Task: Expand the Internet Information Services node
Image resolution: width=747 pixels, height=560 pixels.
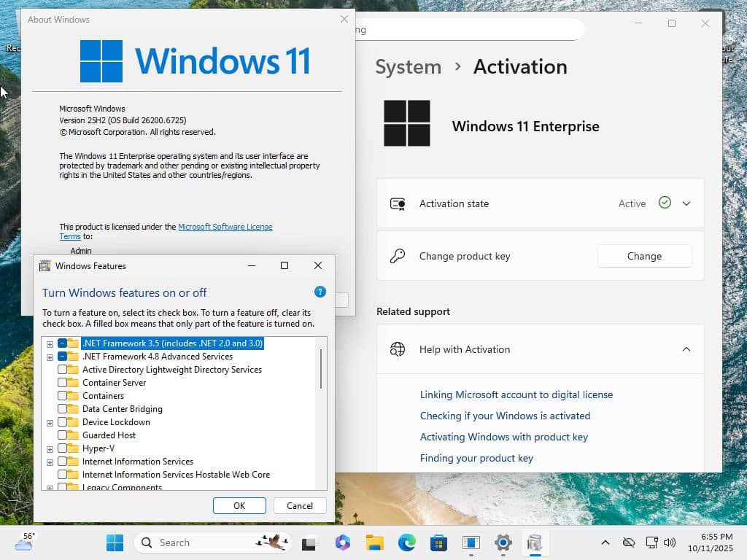Action: coord(50,462)
